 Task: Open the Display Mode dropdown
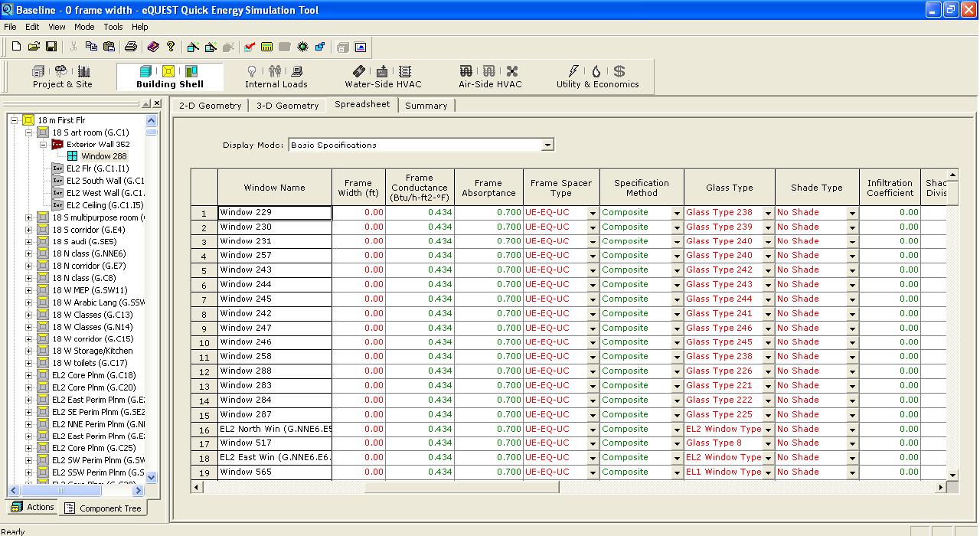pos(547,145)
